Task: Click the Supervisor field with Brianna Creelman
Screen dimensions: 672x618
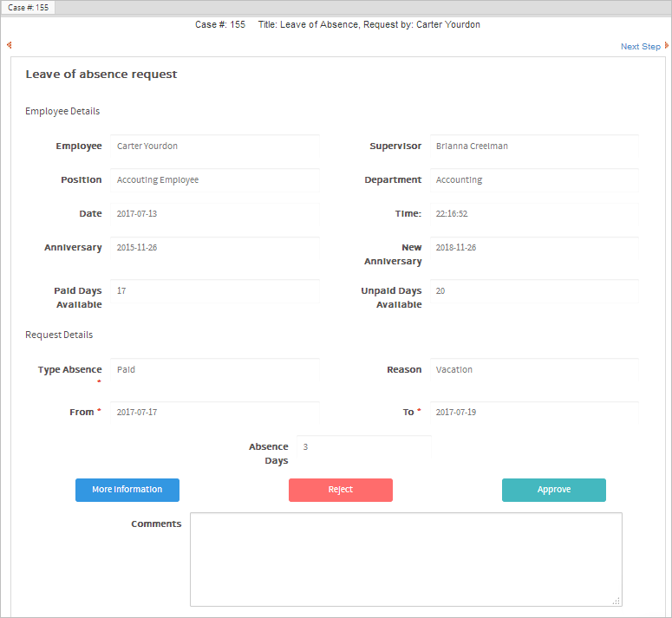Action: [x=533, y=146]
